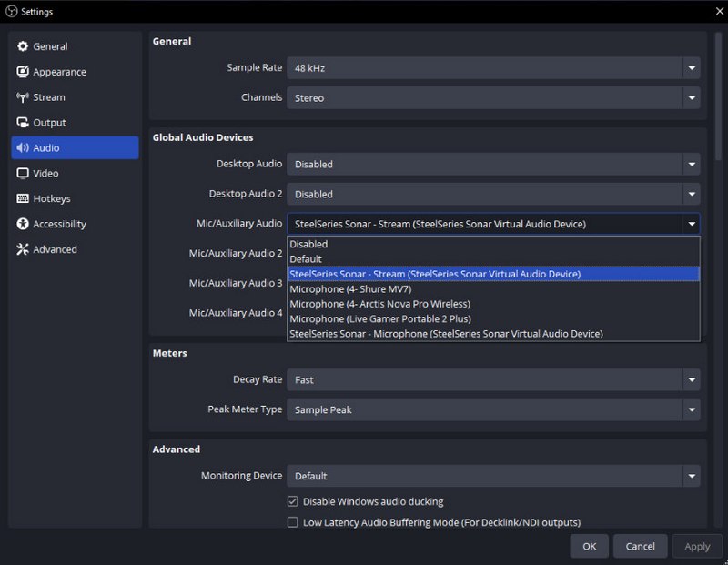Click the Global Audio Devices heading

[x=203, y=137]
